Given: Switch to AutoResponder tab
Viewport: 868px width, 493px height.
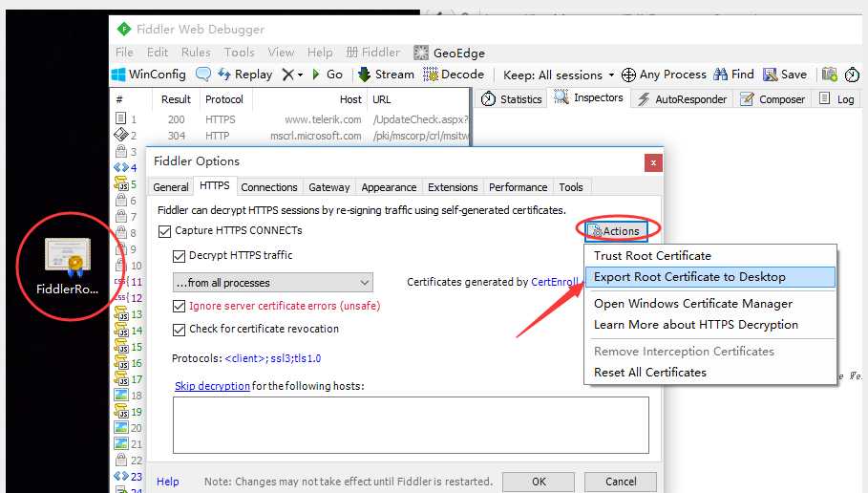Looking at the screenshot, I should (x=682, y=99).
